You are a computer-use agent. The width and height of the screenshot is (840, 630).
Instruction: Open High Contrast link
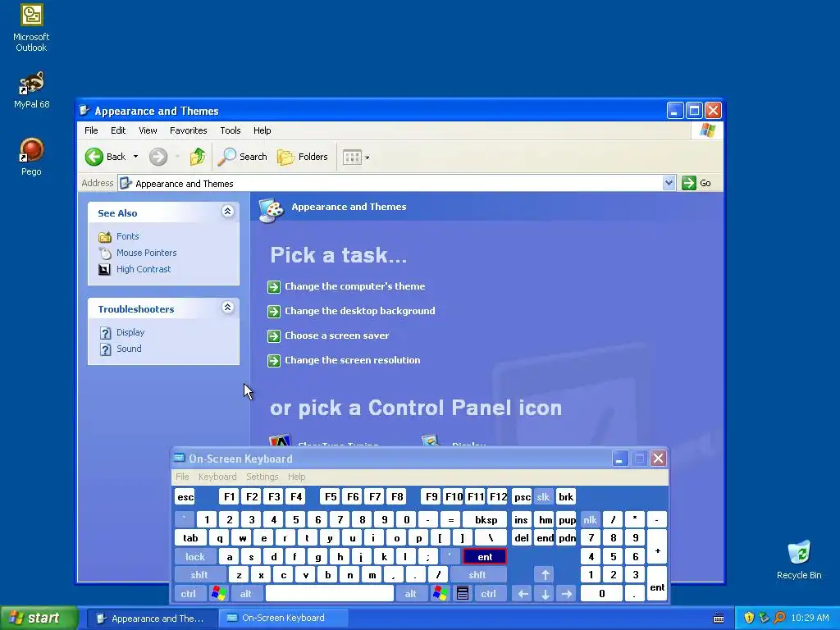(144, 269)
